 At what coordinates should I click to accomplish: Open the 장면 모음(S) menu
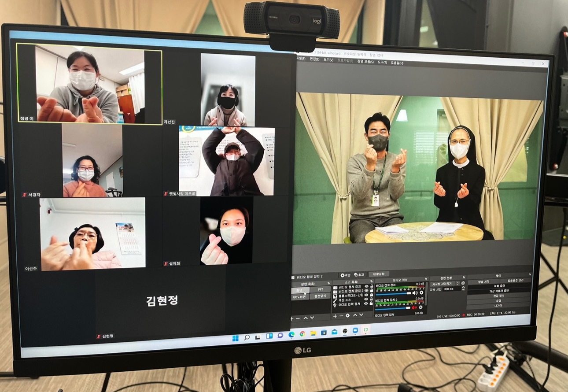pos(366,61)
